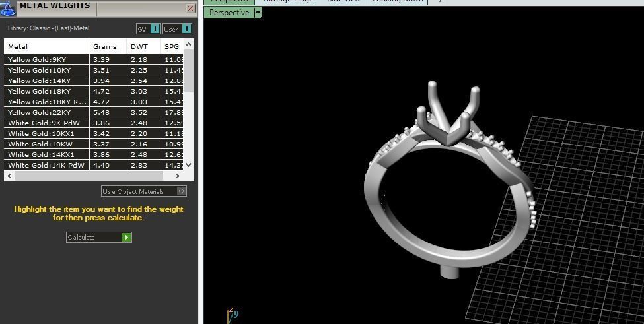Click the right arrow of horizontal scrollbar
The width and height of the screenshot is (644, 324).
coord(178,176)
